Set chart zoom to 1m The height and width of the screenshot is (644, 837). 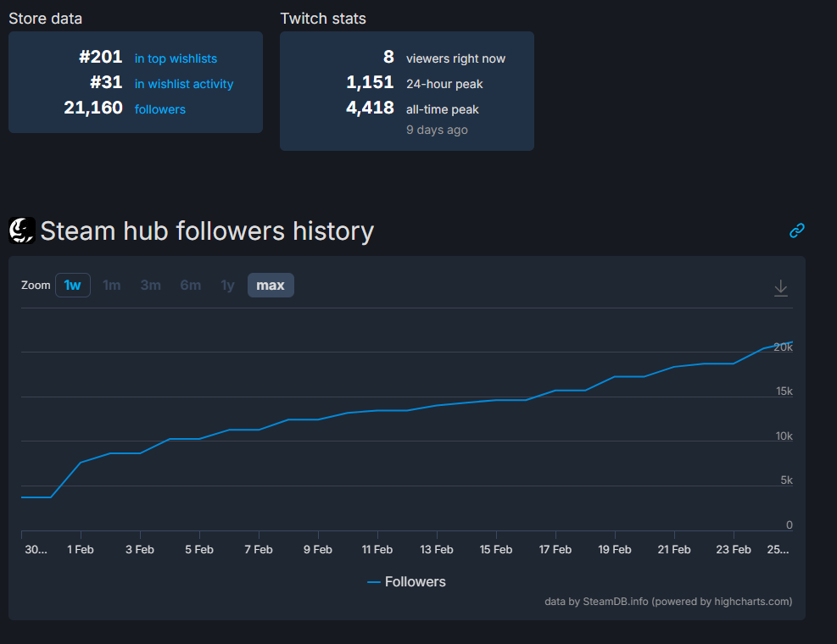(112, 286)
